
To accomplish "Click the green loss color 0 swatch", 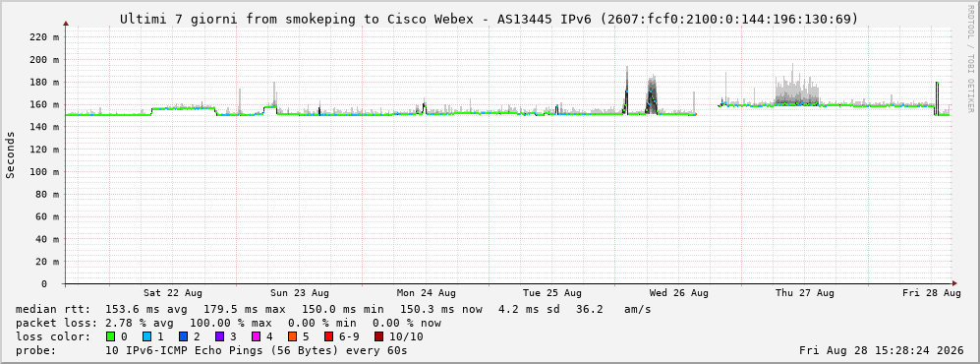I will click(111, 336).
